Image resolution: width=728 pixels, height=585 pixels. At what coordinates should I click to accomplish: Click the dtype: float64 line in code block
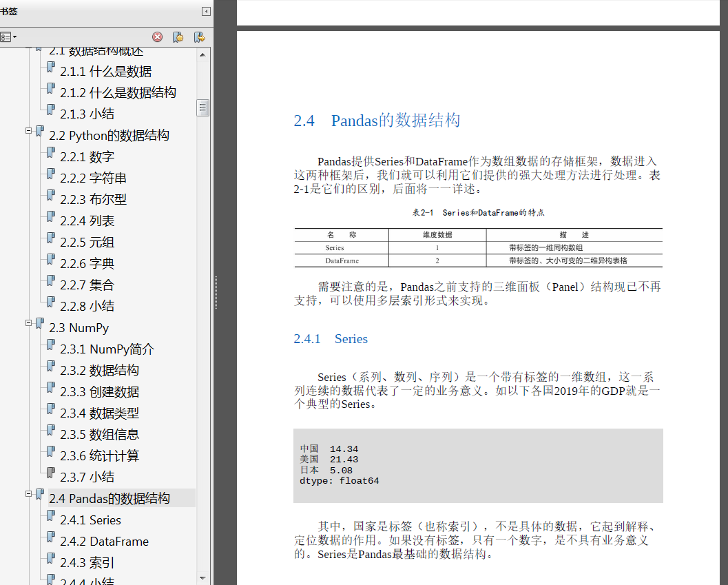click(x=340, y=481)
